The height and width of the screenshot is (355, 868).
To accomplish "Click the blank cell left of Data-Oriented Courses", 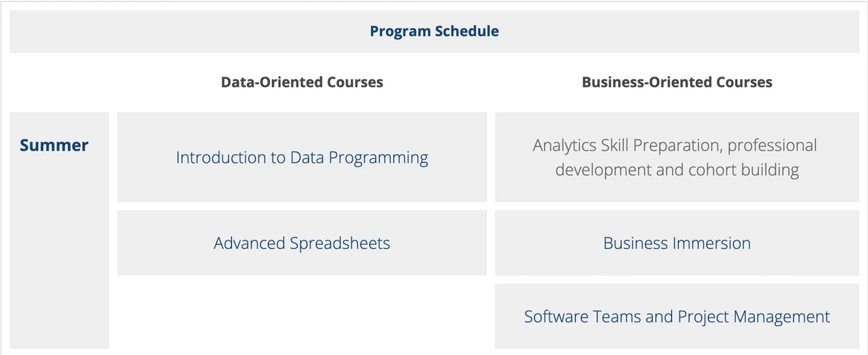I will click(x=60, y=82).
